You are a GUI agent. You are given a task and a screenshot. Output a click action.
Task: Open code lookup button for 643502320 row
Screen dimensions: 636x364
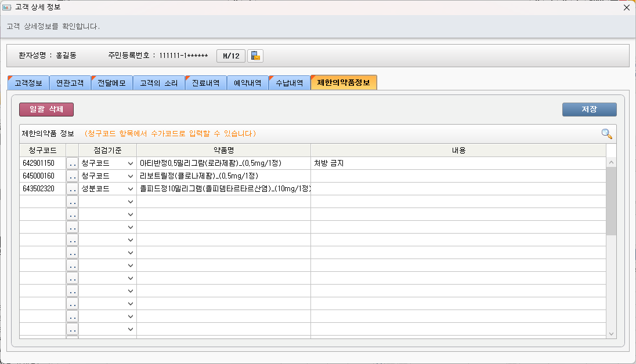coord(72,189)
